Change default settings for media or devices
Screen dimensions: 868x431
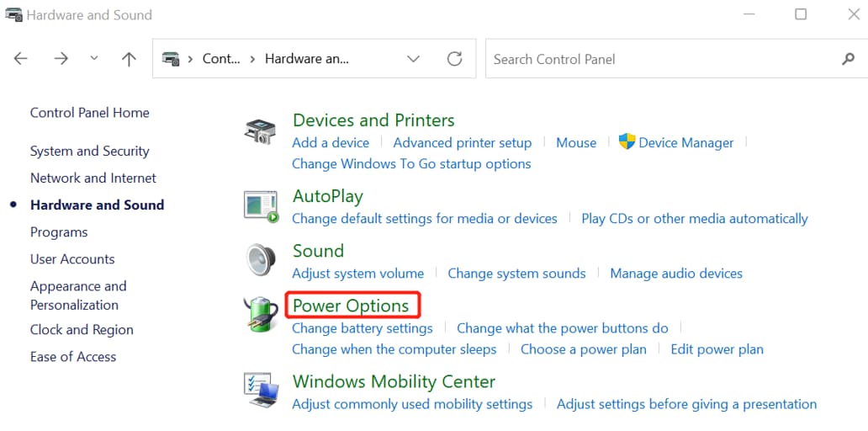[x=425, y=219]
